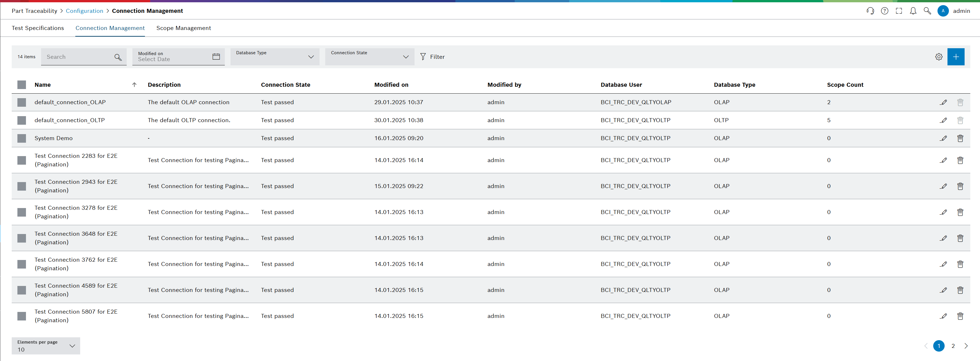
Task: Click 'BCI_TRC_DEV_QLTYOLAP' database user cell
Action: (x=636, y=102)
